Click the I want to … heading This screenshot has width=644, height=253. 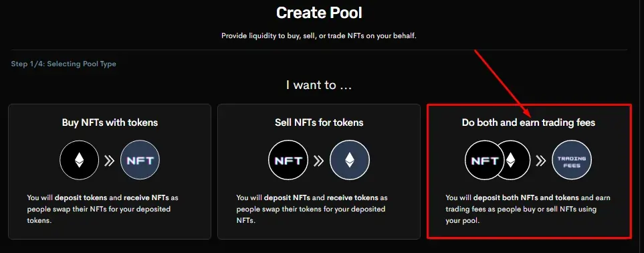pyautogui.click(x=319, y=85)
